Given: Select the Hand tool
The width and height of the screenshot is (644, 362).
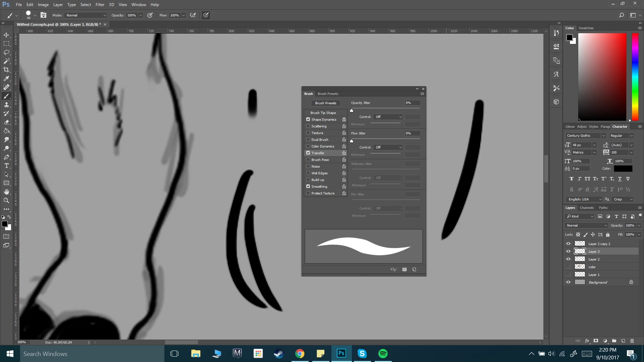Looking at the screenshot, I should tap(6, 192).
